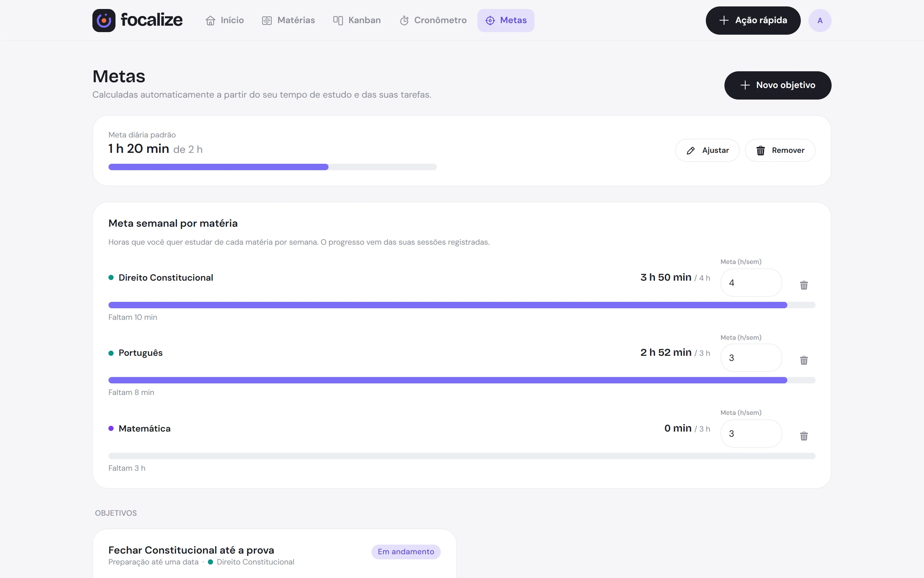
Task: Delete the Português weekly goal
Action: pos(804,361)
